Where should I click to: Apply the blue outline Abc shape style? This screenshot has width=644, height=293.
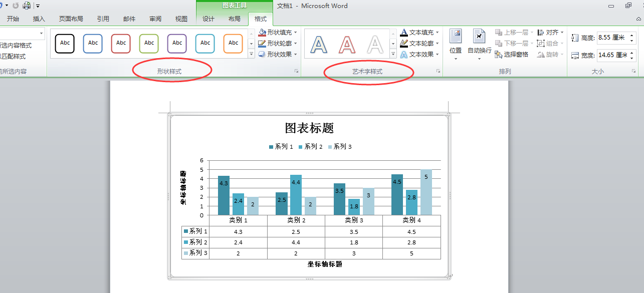click(93, 43)
